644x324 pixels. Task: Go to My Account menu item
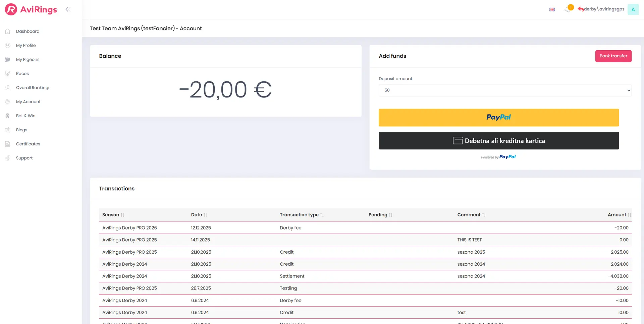point(28,102)
